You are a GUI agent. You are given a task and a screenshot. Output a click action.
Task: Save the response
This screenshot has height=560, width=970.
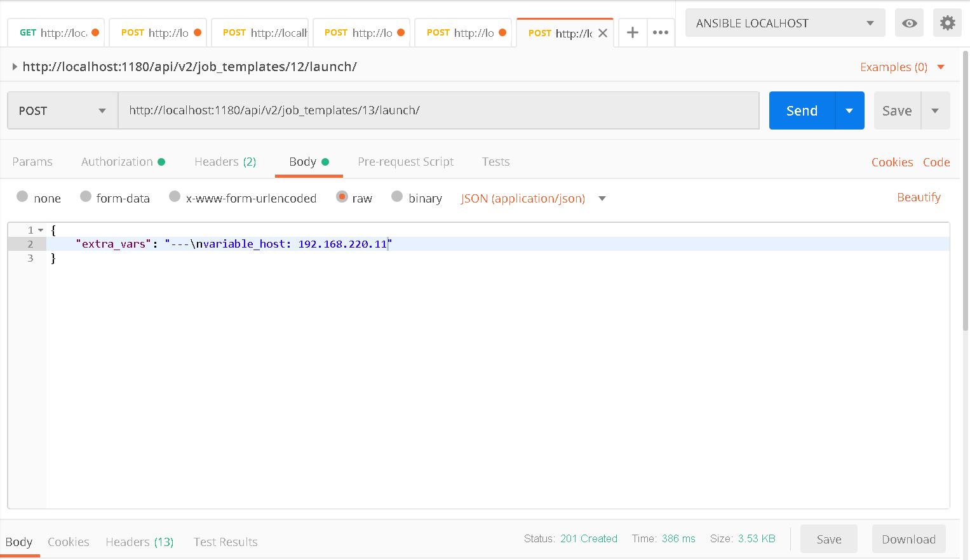pyautogui.click(x=829, y=539)
